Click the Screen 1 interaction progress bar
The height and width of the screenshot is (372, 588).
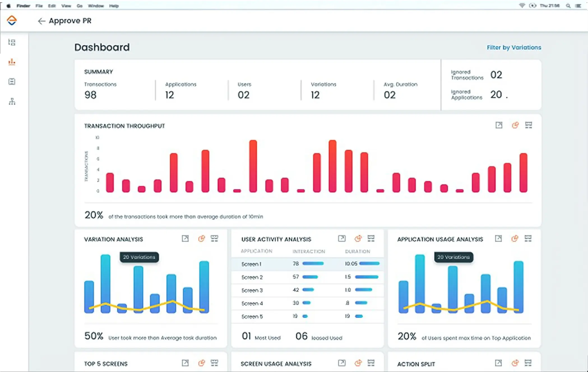click(313, 263)
